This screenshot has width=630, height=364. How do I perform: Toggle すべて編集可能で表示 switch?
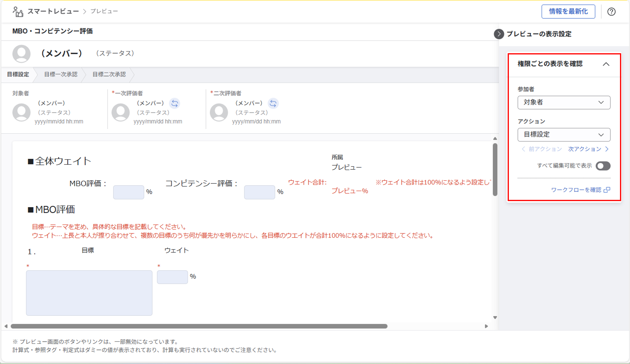click(603, 166)
